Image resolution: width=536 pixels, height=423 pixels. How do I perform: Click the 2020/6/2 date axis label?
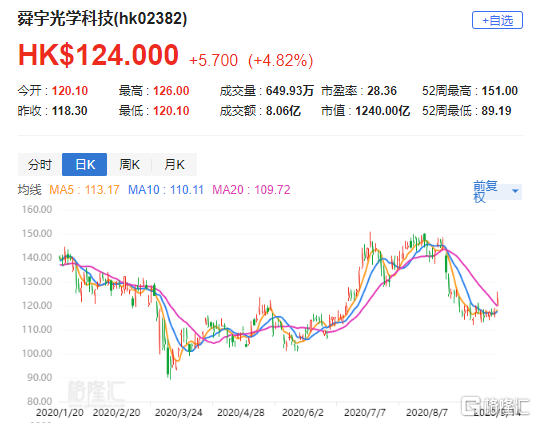point(303,413)
